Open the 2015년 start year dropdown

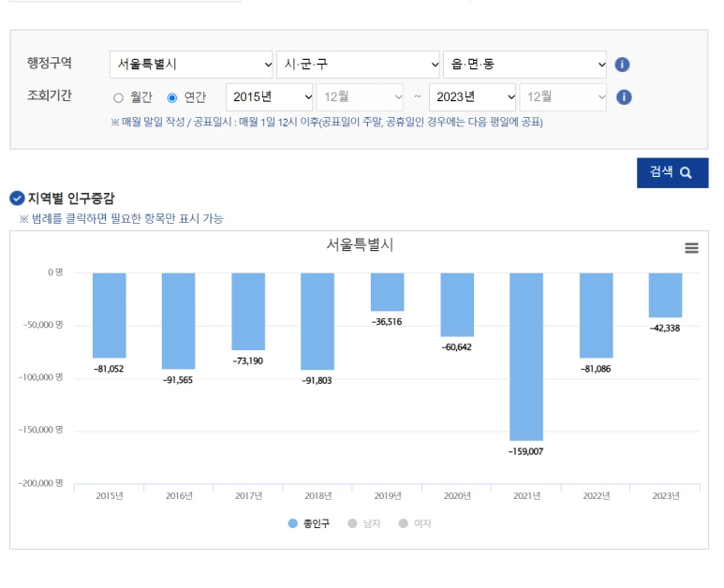pyautogui.click(x=270, y=97)
